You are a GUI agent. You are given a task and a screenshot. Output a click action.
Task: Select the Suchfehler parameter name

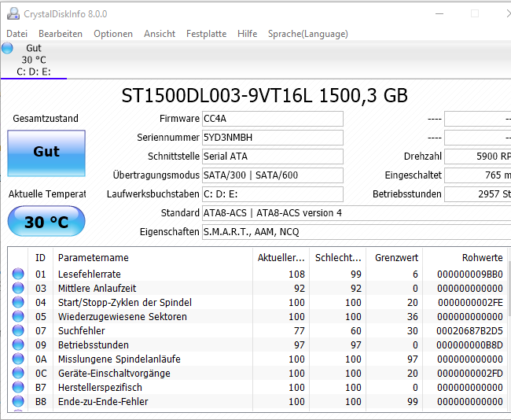(82, 330)
